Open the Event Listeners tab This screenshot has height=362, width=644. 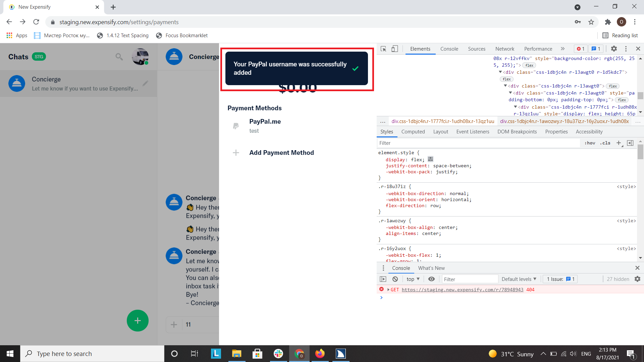coord(473,132)
